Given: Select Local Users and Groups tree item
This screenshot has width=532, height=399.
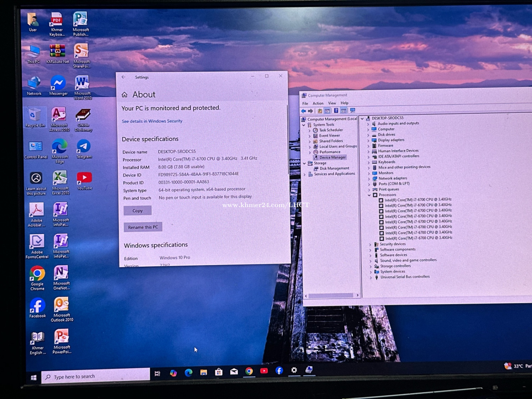Looking at the screenshot, I should point(335,146).
